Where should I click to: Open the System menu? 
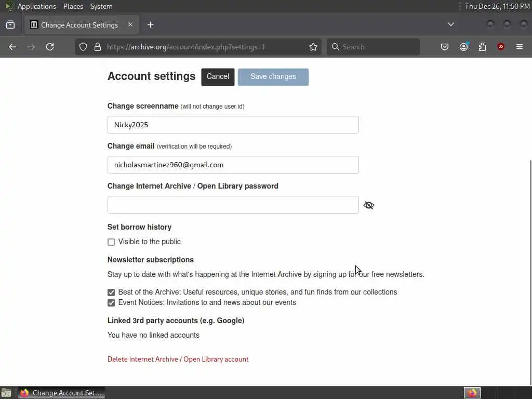click(x=101, y=6)
